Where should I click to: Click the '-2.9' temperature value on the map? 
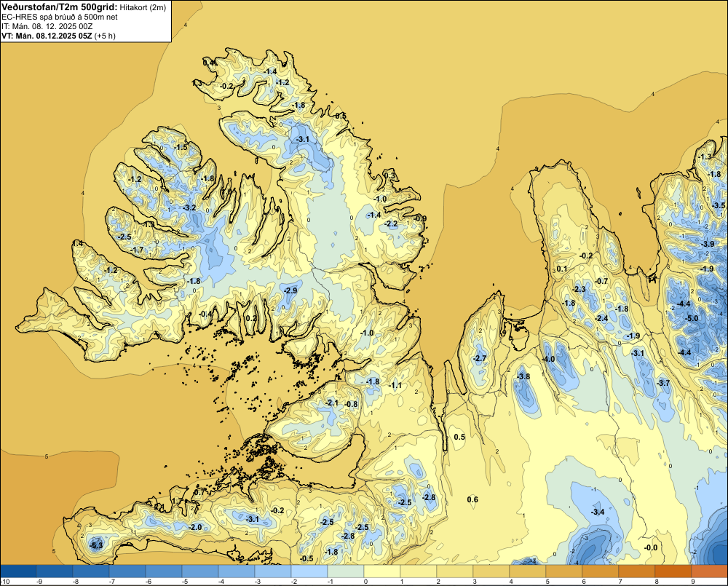(x=290, y=290)
